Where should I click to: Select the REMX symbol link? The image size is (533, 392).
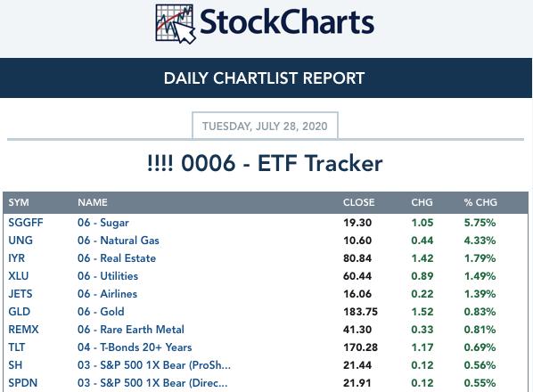pos(23,330)
